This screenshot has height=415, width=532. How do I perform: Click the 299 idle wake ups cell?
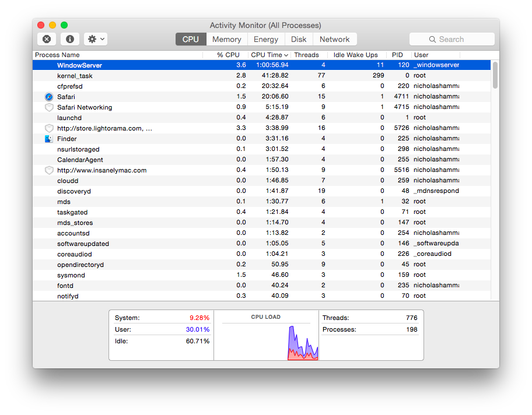click(x=379, y=76)
